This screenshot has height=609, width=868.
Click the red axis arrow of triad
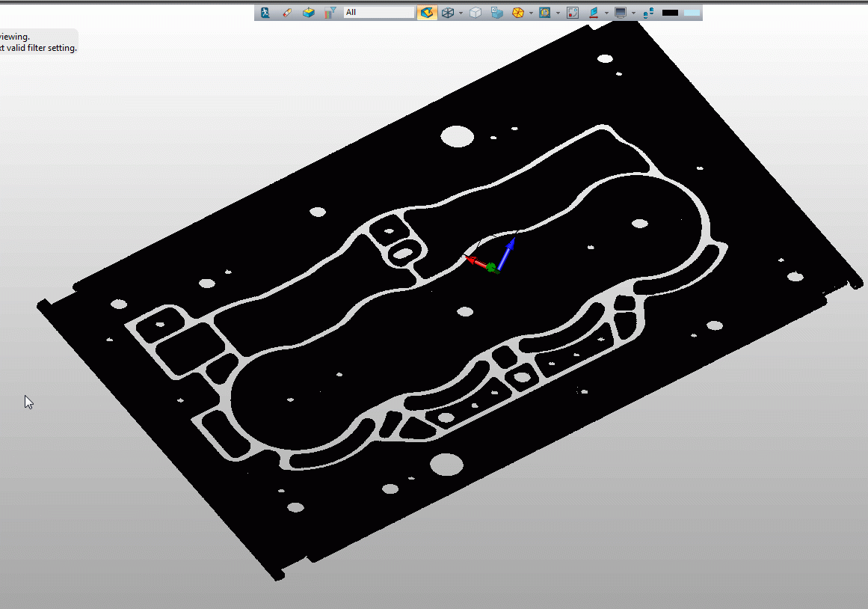point(475,262)
